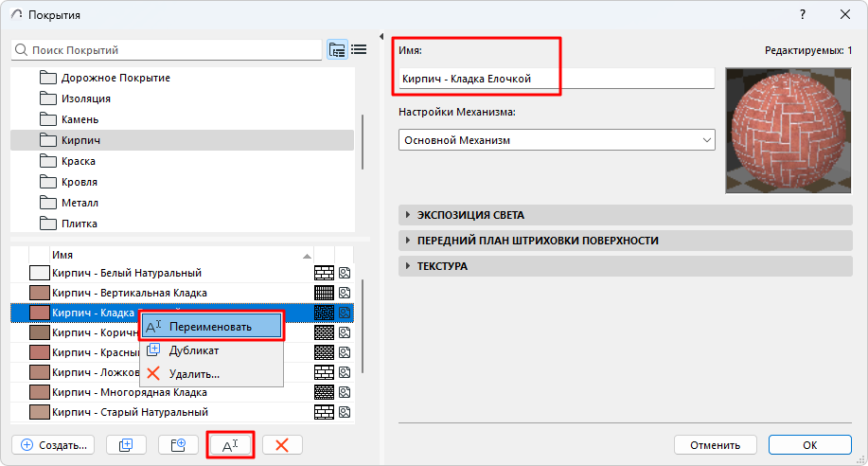868x466 pixels.
Task: Click texture icon for Кирпич - Красный row
Action: [x=345, y=352]
